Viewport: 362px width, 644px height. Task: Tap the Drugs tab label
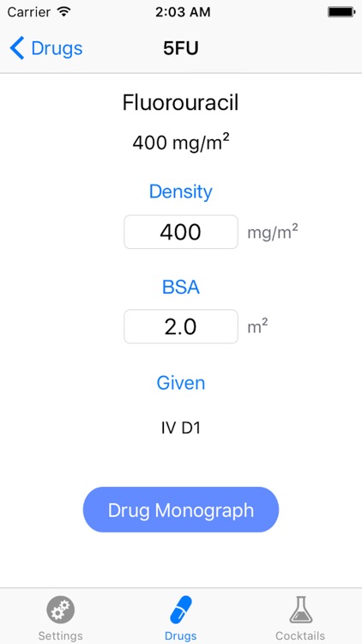coord(181,635)
